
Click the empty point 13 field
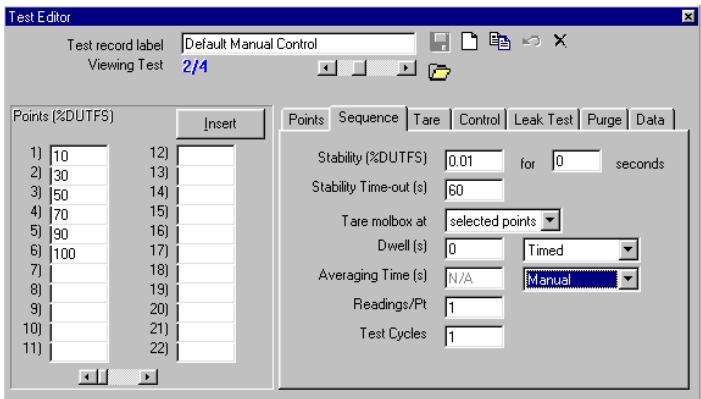tap(206, 175)
